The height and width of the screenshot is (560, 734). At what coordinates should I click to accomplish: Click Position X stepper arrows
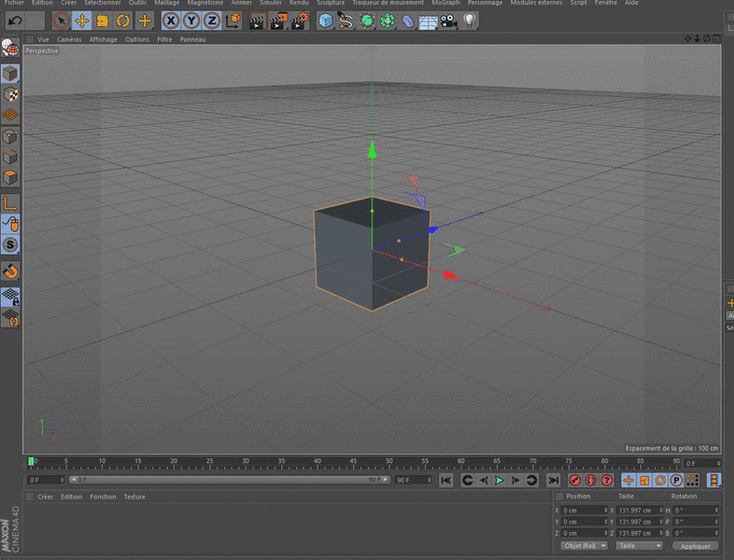[605, 511]
